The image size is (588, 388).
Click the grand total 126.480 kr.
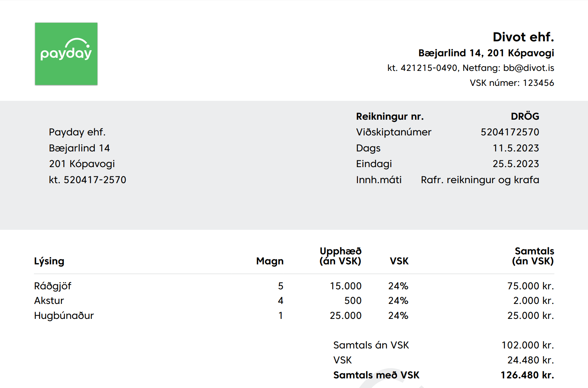[527, 375]
